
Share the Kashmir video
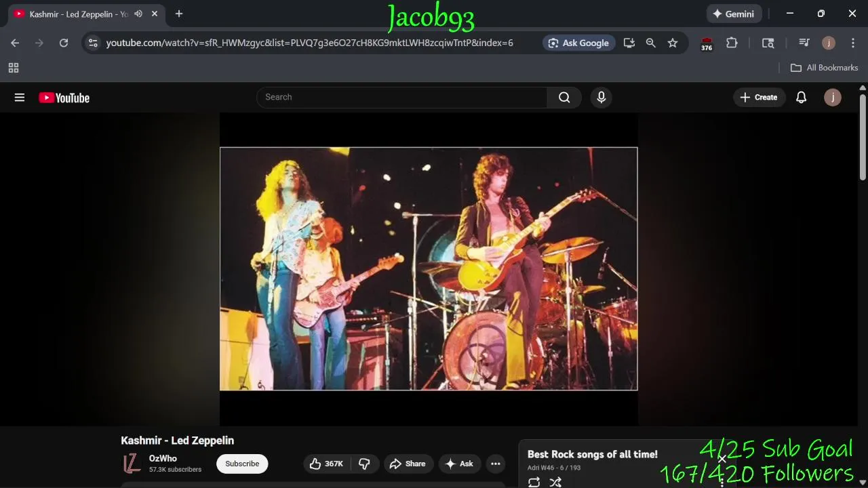point(408,464)
